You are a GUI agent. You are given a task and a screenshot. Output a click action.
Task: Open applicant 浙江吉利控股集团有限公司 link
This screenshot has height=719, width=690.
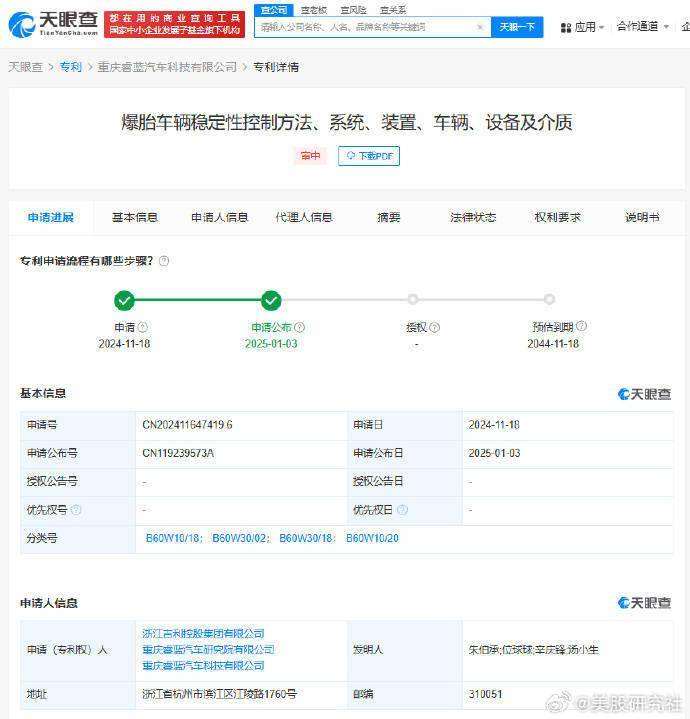(203, 633)
